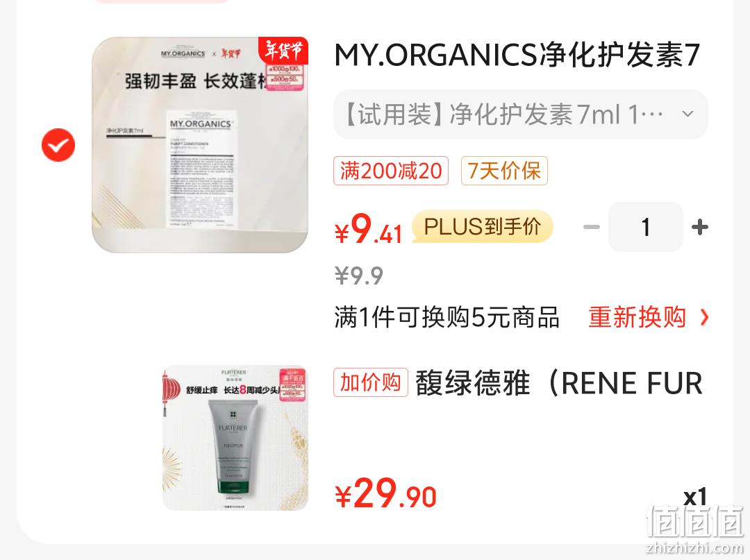Tap 满1件可换购5元商品 promotion text
The height and width of the screenshot is (560, 750).
(447, 317)
